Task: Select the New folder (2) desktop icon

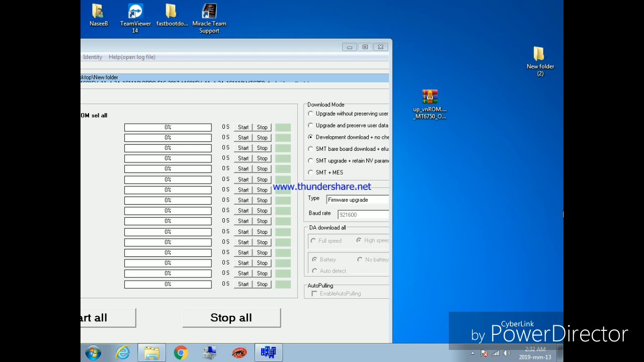Action: tap(540, 61)
